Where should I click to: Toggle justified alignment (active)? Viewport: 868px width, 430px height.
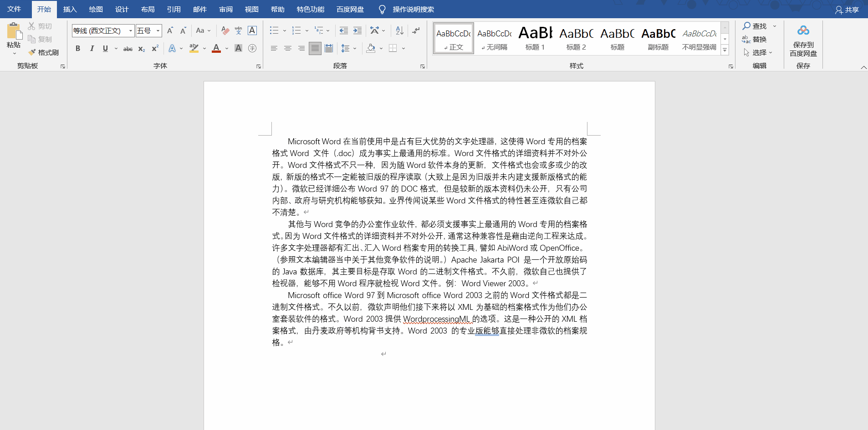(315, 48)
